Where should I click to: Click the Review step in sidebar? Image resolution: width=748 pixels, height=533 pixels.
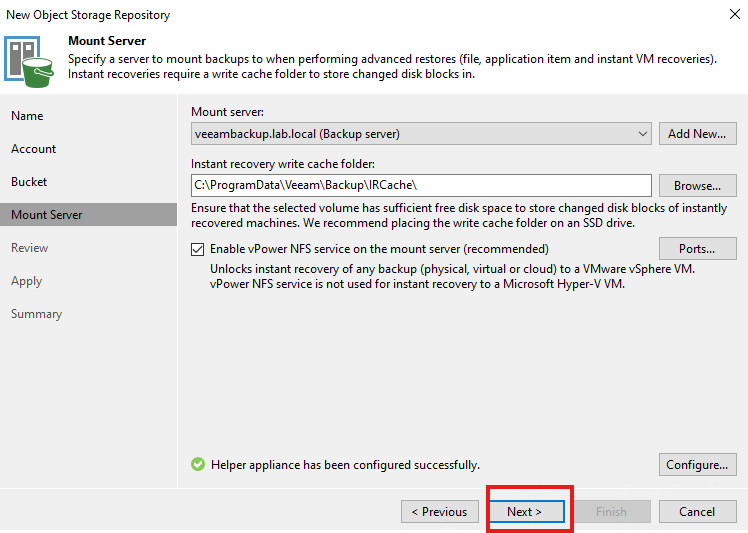(29, 248)
